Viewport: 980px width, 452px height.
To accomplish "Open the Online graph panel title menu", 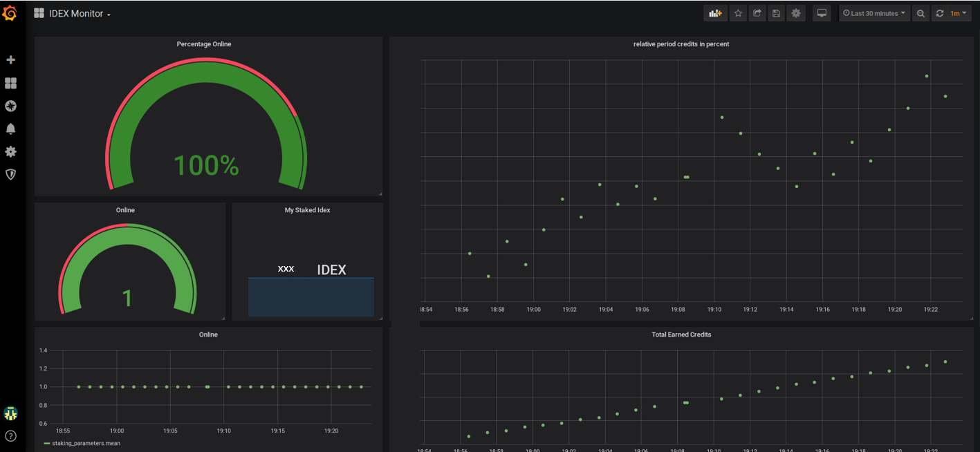I will coord(208,335).
